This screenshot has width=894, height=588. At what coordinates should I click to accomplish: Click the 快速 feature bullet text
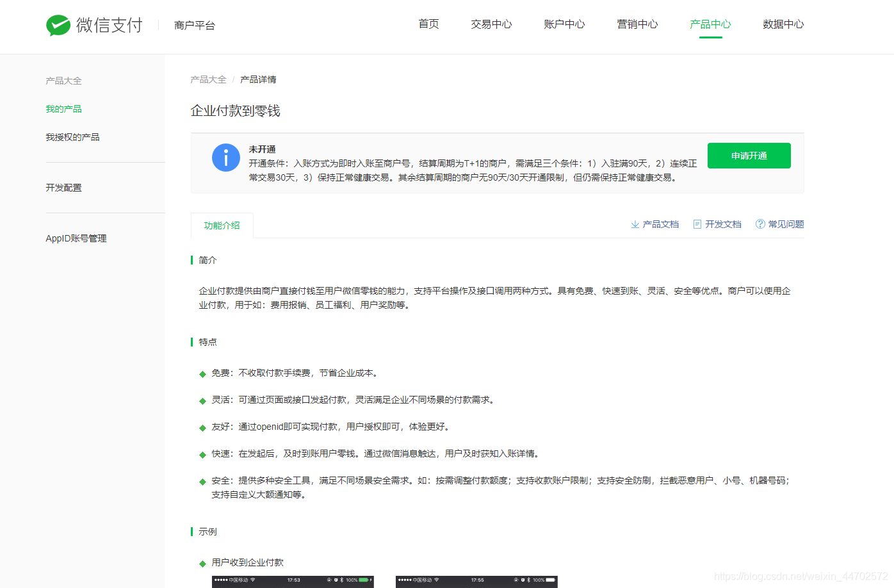[x=377, y=453]
